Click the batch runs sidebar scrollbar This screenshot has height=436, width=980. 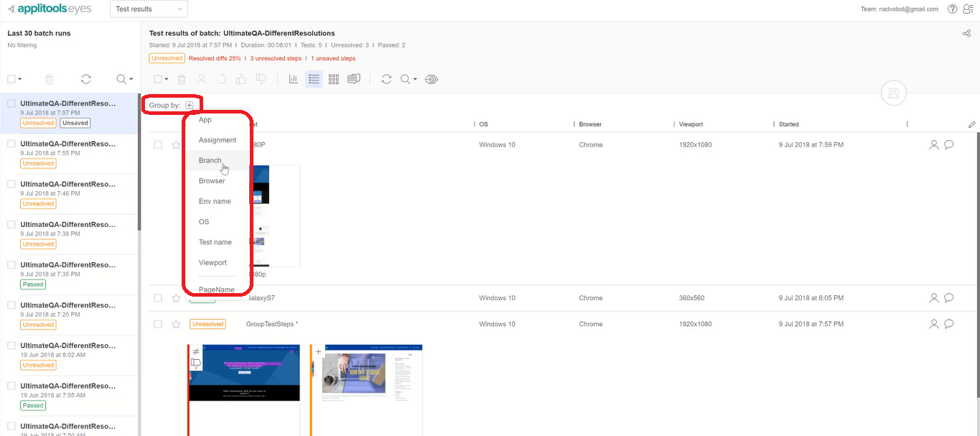coord(139,162)
